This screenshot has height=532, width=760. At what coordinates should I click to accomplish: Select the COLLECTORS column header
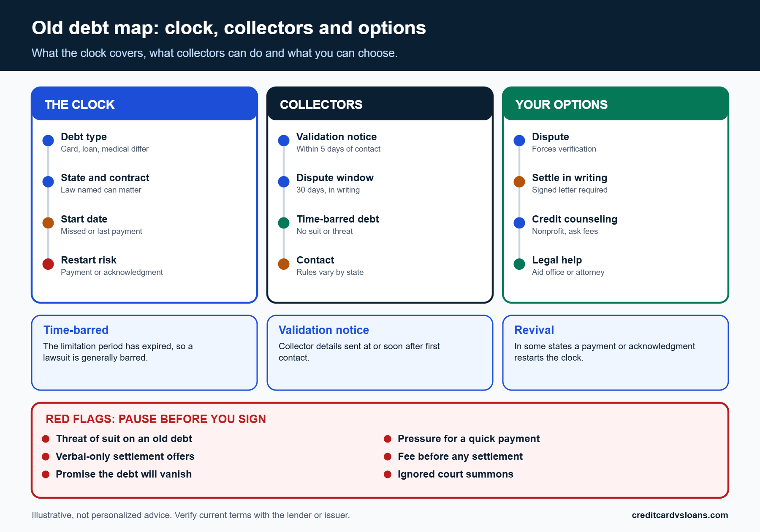click(380, 104)
